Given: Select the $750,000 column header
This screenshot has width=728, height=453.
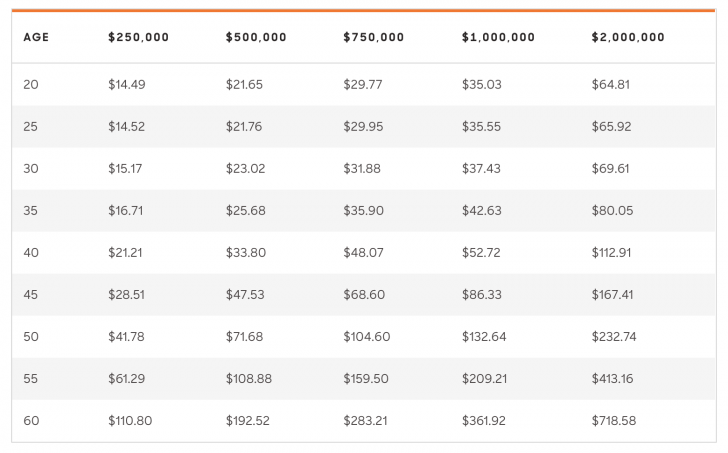Looking at the screenshot, I should point(373,38).
